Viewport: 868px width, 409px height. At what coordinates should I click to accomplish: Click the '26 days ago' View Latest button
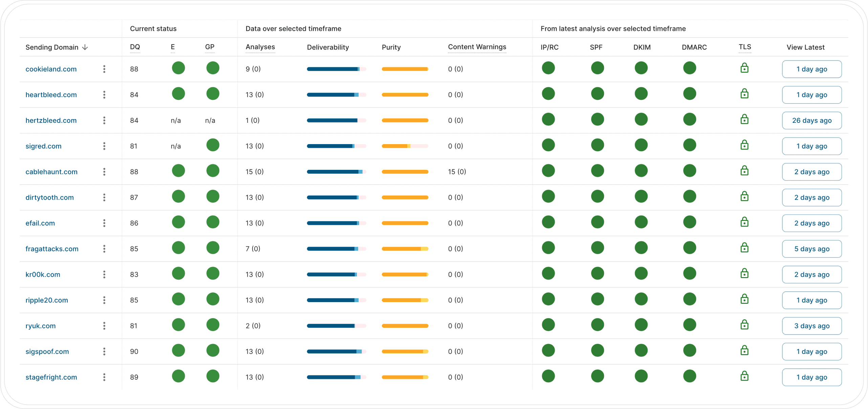coord(811,120)
